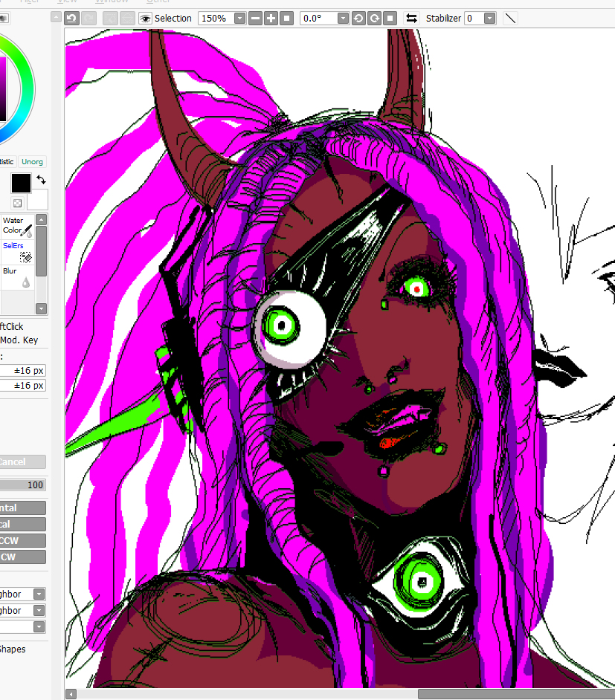This screenshot has height=700, width=615.
Task: Switch to the Unorg swatch tab
Action: [x=32, y=161]
